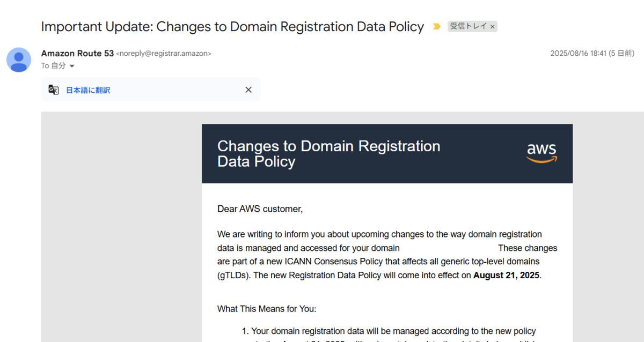Click the dark banner title in email body
This screenshot has width=644, height=342.
pyautogui.click(x=328, y=153)
